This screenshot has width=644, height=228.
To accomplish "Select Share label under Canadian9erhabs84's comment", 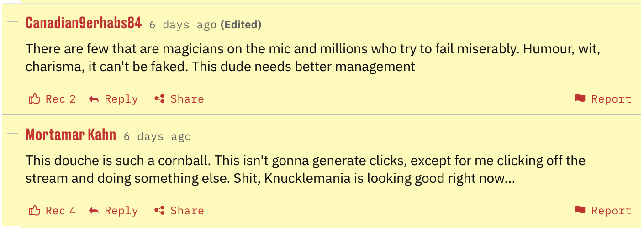I will [x=187, y=99].
